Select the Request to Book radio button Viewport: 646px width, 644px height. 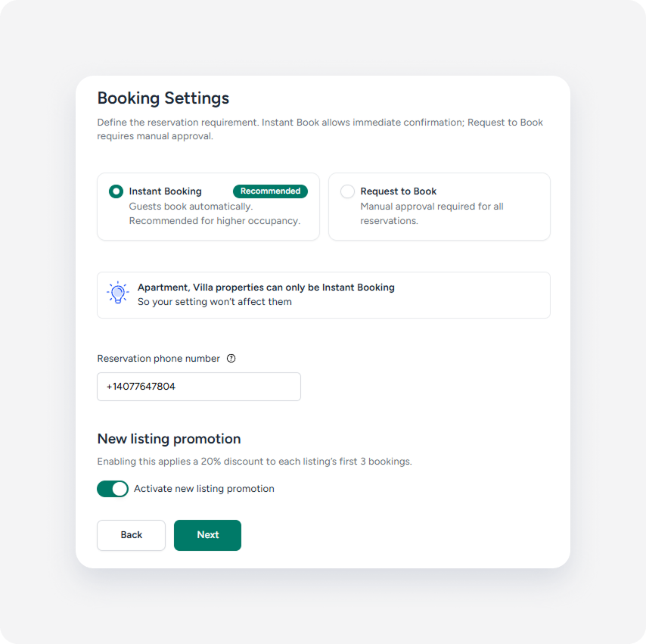click(347, 191)
